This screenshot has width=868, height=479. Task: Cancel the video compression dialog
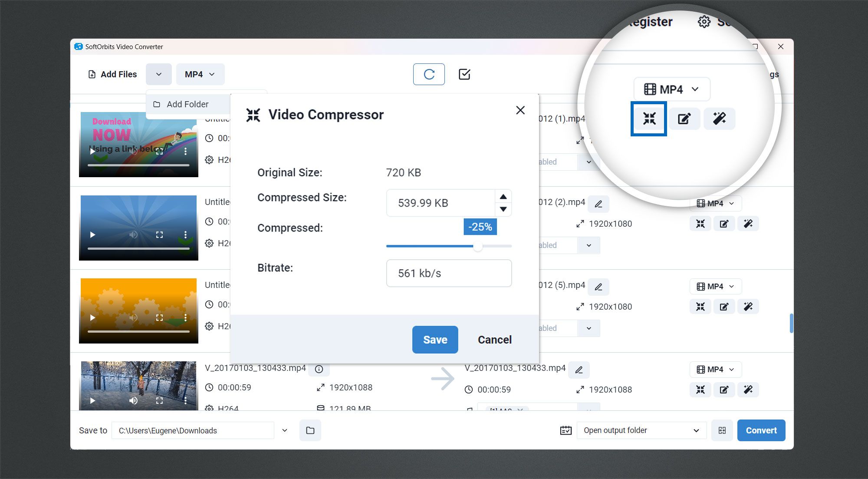pos(494,339)
